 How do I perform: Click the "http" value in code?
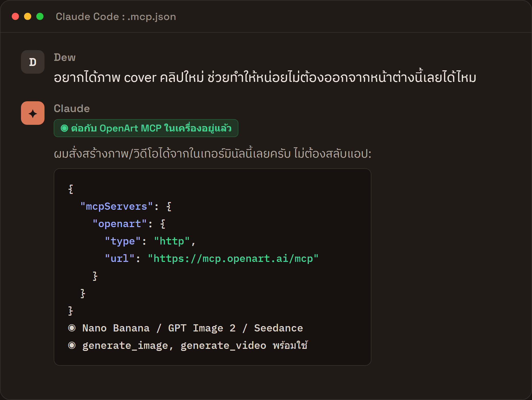(x=172, y=241)
